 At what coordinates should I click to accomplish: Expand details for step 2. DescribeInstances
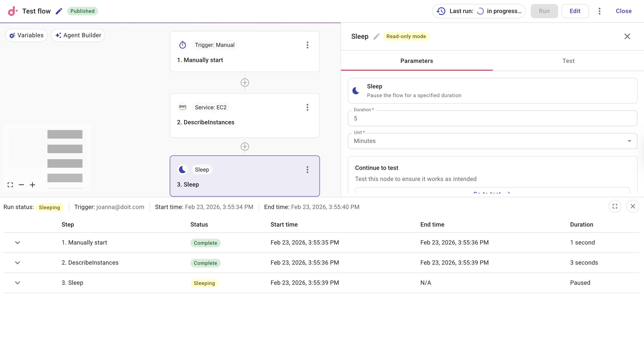(x=17, y=262)
